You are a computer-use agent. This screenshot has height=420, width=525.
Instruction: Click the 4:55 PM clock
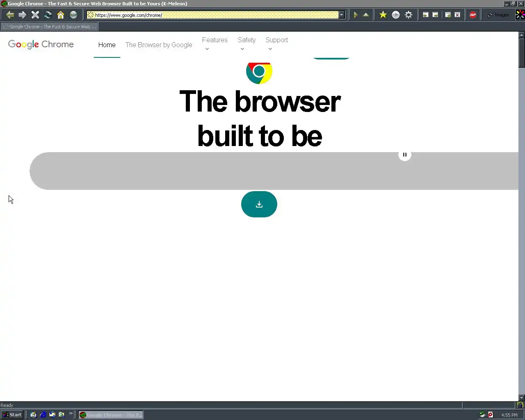(x=509, y=415)
